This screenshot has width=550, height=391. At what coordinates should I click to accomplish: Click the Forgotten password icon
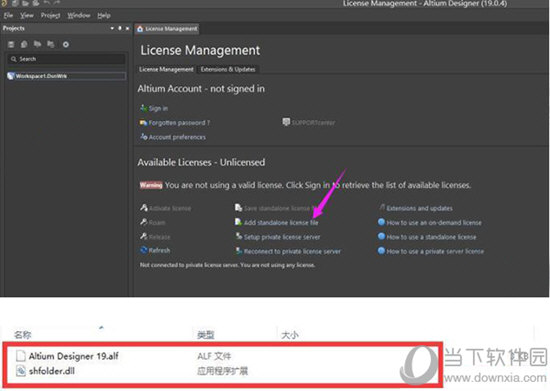[x=143, y=123]
